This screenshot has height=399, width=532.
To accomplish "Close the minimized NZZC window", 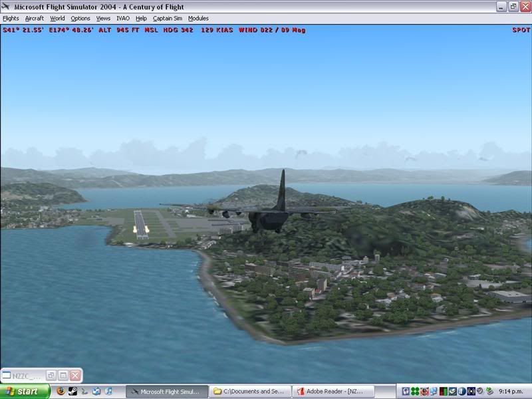I will [x=75, y=376].
